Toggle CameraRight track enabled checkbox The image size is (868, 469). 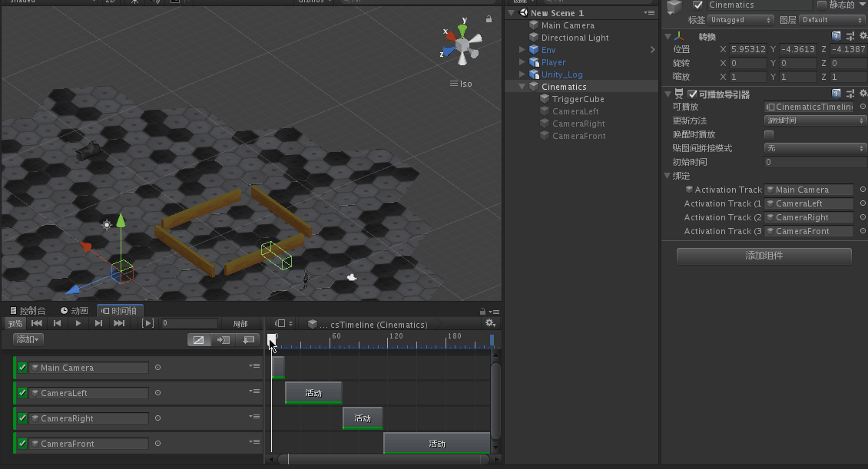click(22, 418)
